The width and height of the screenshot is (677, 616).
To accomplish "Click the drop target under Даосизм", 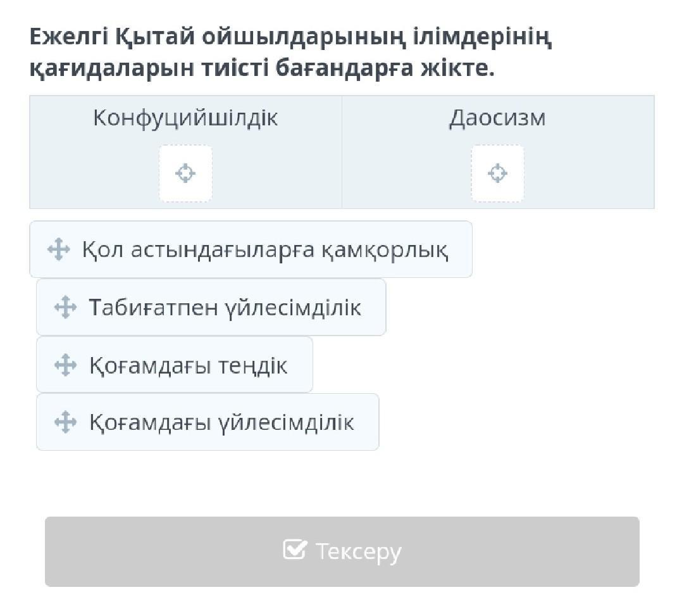I will click(x=497, y=173).
